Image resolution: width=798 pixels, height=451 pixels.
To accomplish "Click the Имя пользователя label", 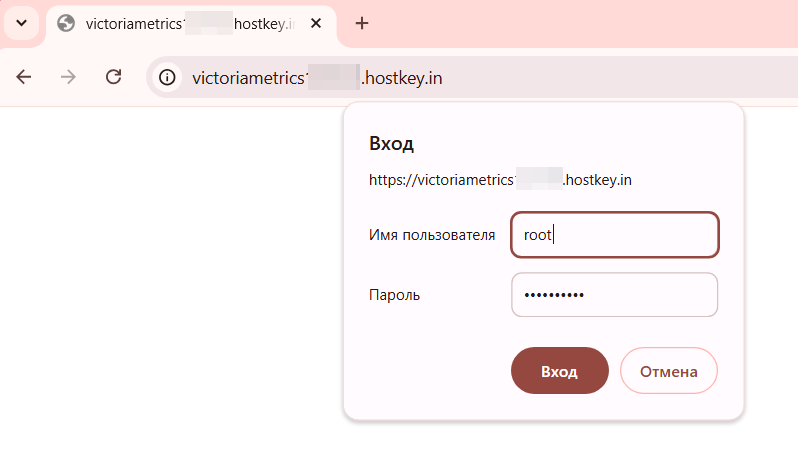I will tap(432, 235).
